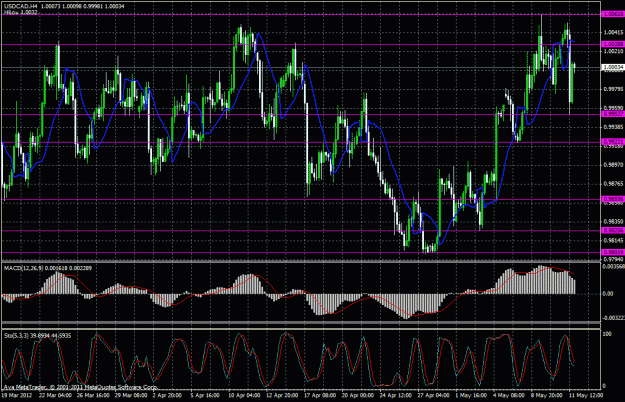Click the 4 May 08:00 time label
625x402 pixels.
[509, 396]
